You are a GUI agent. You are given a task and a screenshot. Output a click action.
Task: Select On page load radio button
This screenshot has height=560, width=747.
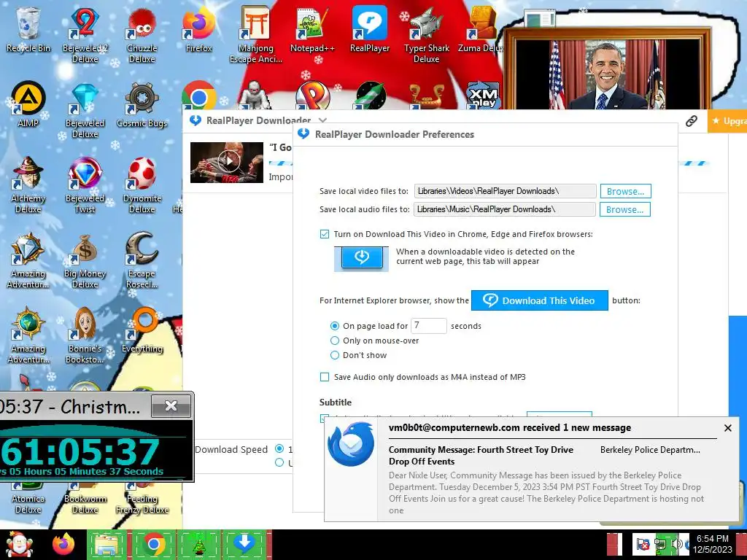pos(334,326)
